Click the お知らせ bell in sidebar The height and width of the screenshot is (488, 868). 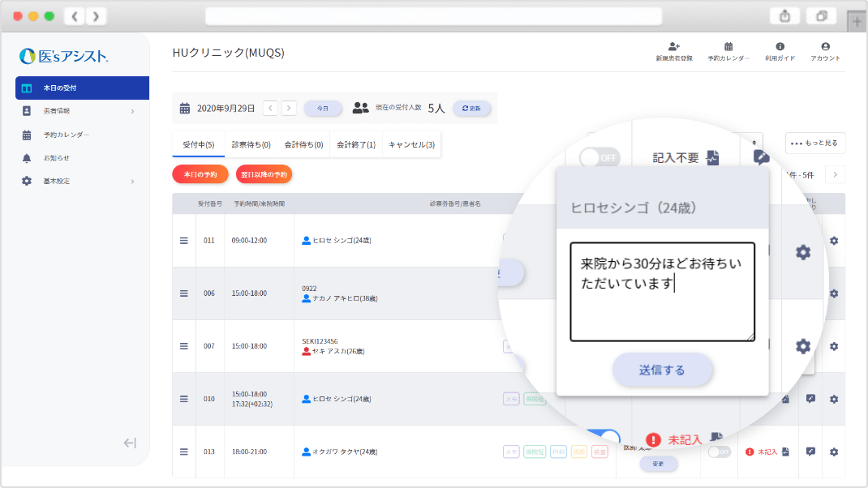pos(27,158)
